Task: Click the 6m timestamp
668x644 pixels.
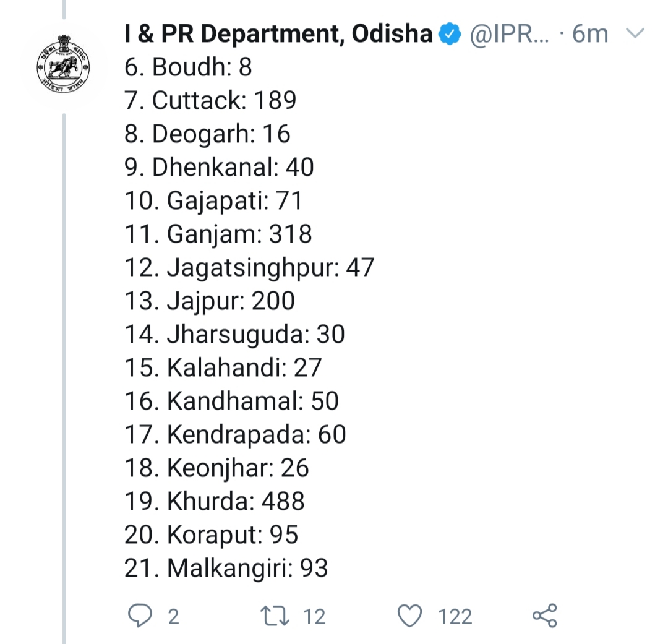Action: tap(590, 35)
